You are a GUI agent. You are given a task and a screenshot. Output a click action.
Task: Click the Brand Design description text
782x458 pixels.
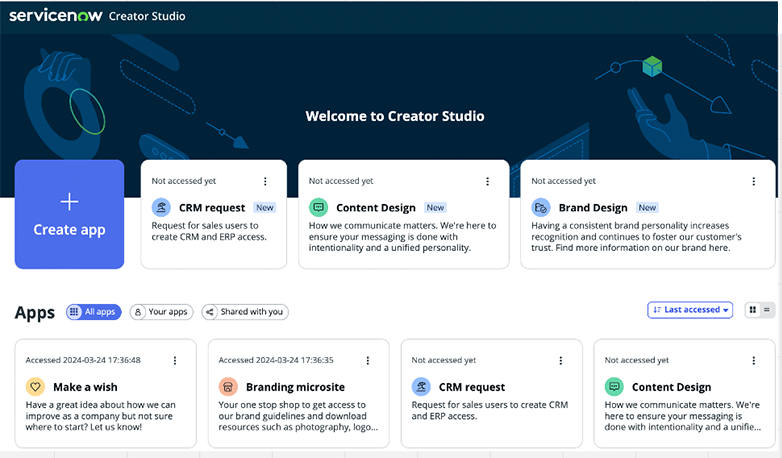pyautogui.click(x=636, y=236)
